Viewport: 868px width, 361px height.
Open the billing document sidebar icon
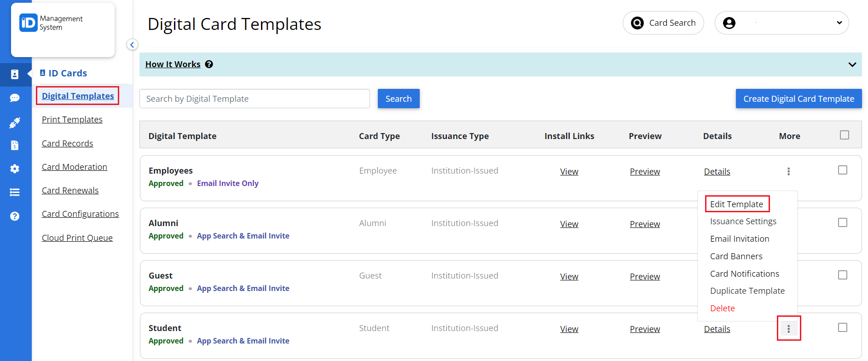pyautogui.click(x=15, y=146)
